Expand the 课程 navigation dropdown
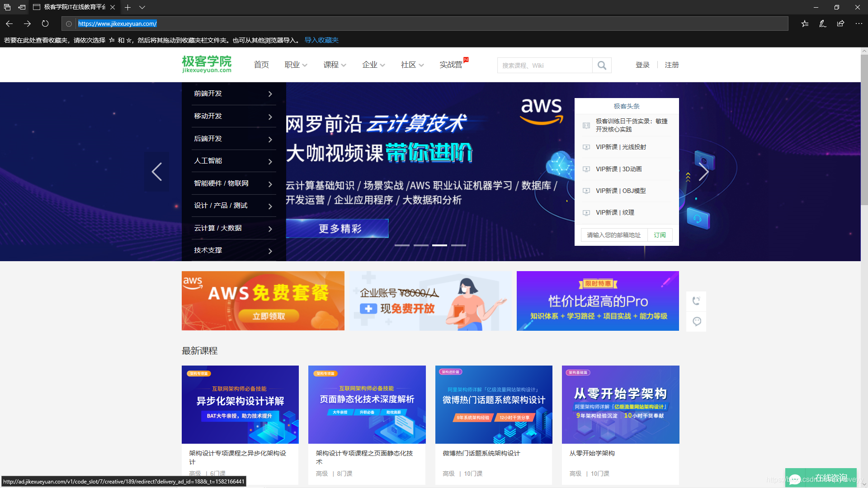The width and height of the screenshot is (868, 488). [x=334, y=65]
